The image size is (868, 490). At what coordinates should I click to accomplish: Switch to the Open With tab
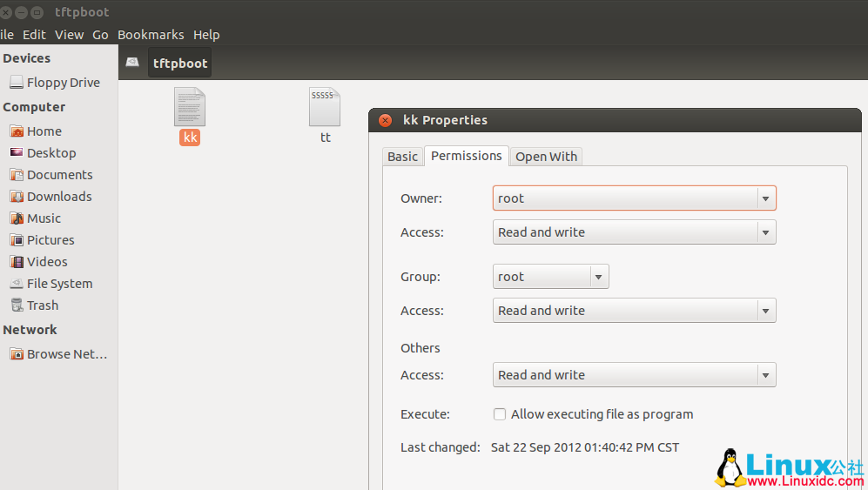pos(546,157)
